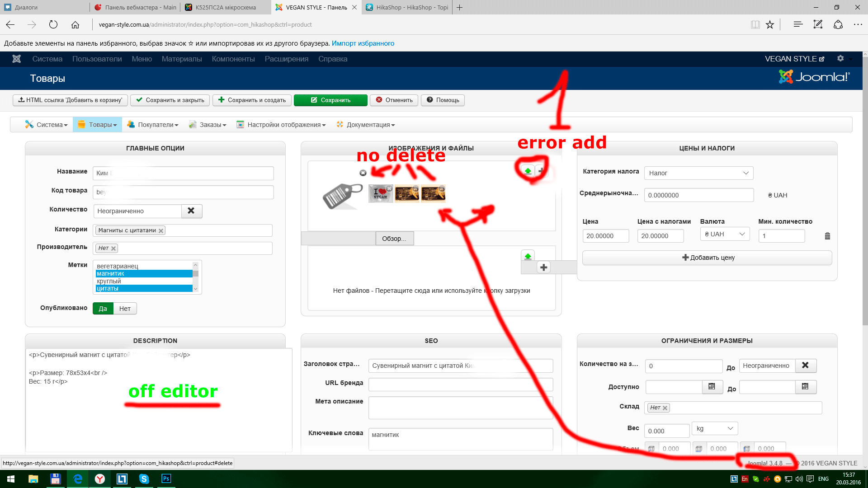This screenshot has height=488, width=868.
Task: Click the Joomla logo icon in admin menu
Action: click(x=17, y=59)
